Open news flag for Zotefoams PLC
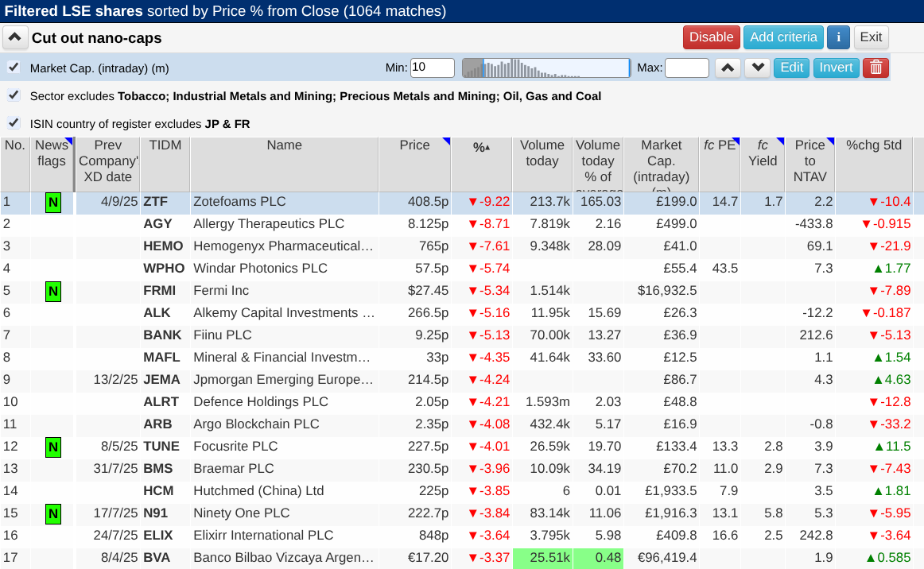The height and width of the screenshot is (569, 924). click(x=53, y=203)
